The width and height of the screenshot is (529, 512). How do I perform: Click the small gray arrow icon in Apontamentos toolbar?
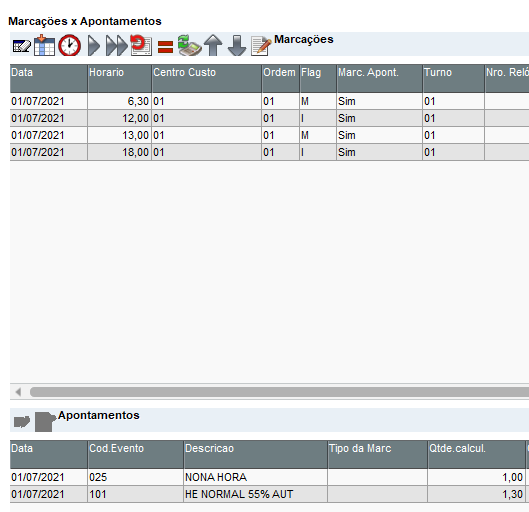(22, 422)
